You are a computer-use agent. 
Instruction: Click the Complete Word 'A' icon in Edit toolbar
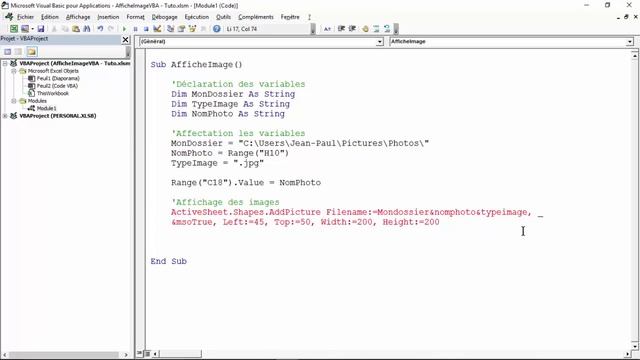tap(327, 29)
